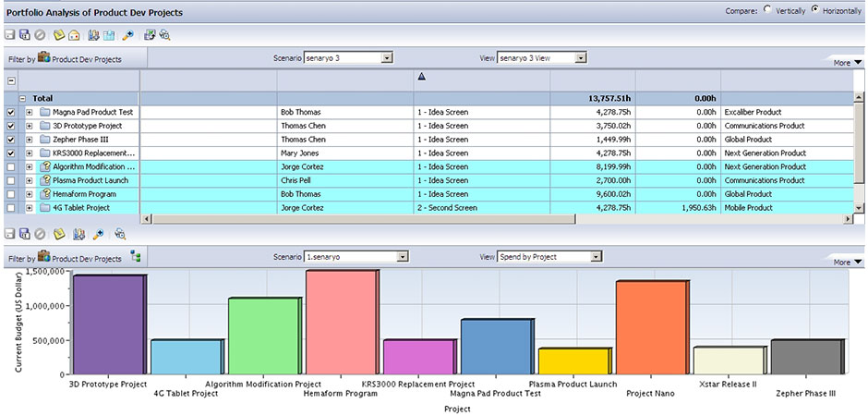This screenshot has width=868, height=416.
Task: Click the purple 3D Prototype Project bar
Action: coord(109,324)
